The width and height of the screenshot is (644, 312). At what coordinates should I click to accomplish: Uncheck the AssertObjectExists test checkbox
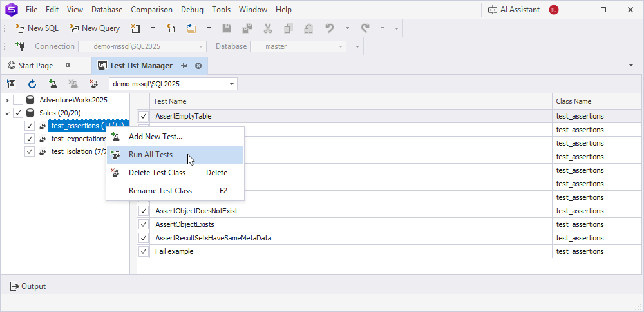(144, 224)
